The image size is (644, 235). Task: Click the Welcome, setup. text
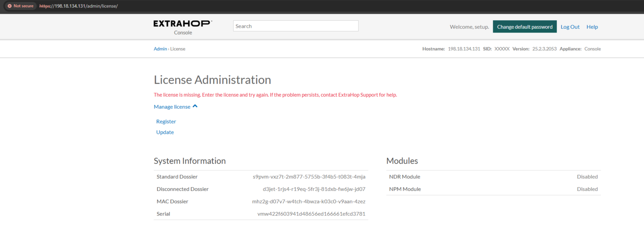pyautogui.click(x=469, y=27)
